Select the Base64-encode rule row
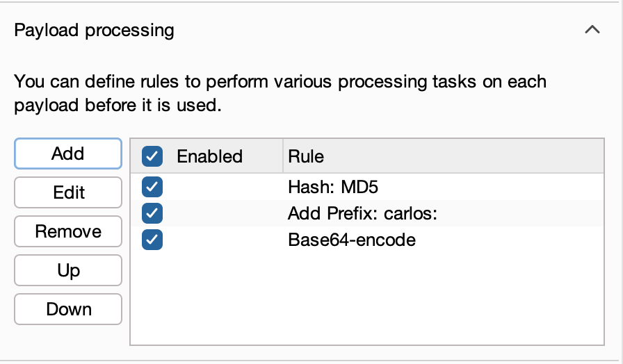 [352, 240]
